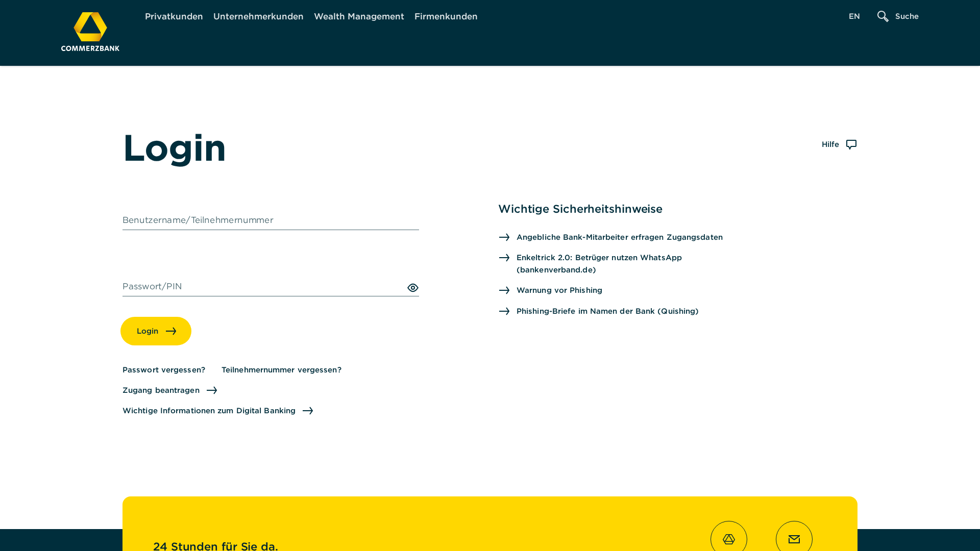Open Hilfe via the chat bubble icon

coord(851,144)
